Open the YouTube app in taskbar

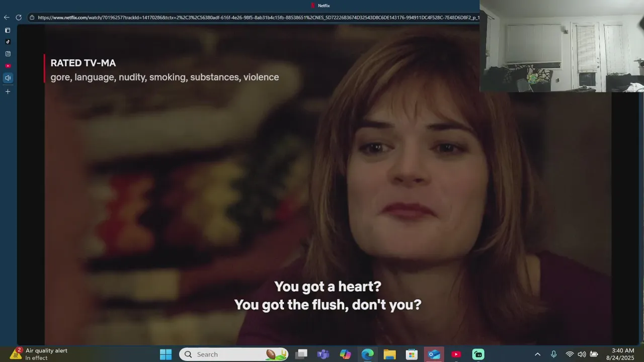tap(456, 354)
